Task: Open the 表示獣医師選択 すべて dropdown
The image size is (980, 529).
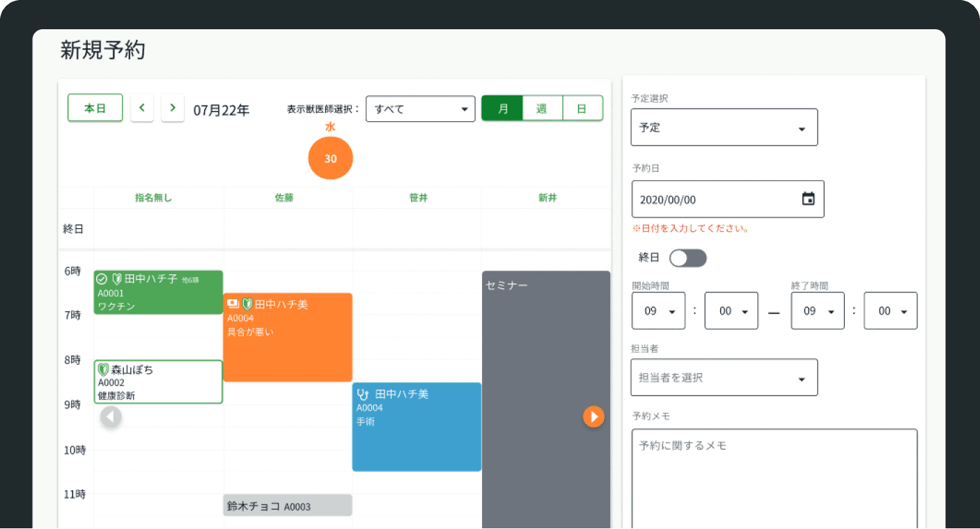Action: pyautogui.click(x=420, y=109)
